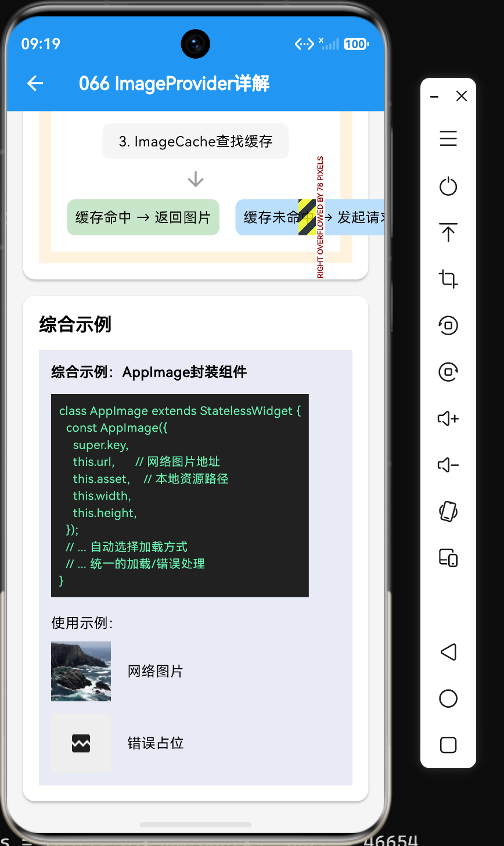Viewport: 504px width, 846px height.
Task: Click '综合示例：AppImage封装组件' subtitle
Action: pyautogui.click(x=149, y=372)
